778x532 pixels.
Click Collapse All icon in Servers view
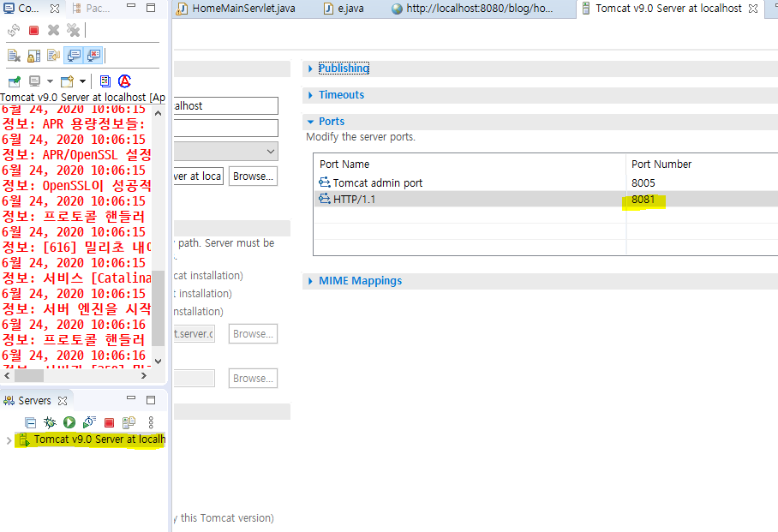[x=31, y=423]
